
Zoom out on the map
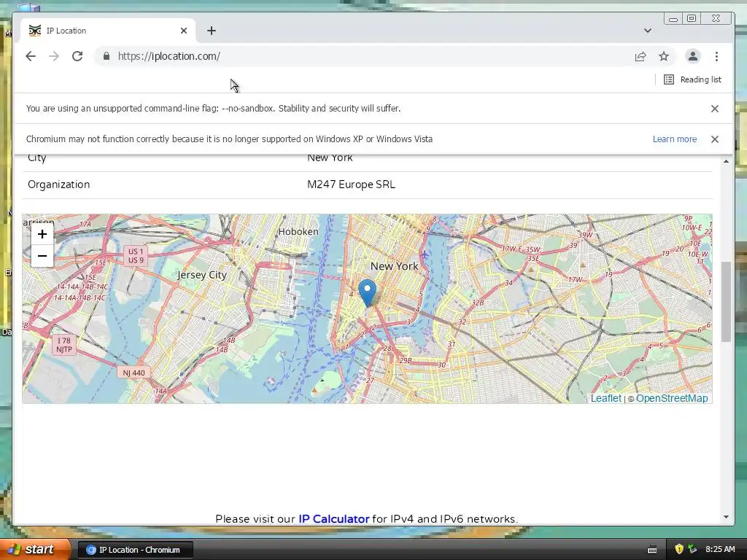point(42,256)
